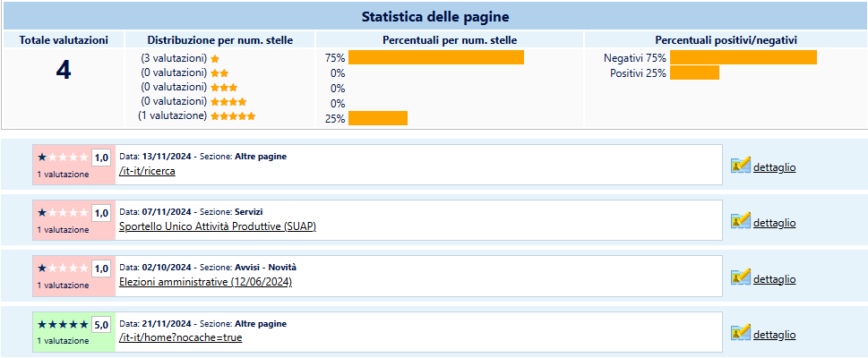Open Elezioni amministrative (12/06/2024) link
The height and width of the screenshot is (358, 868).
[x=205, y=282]
